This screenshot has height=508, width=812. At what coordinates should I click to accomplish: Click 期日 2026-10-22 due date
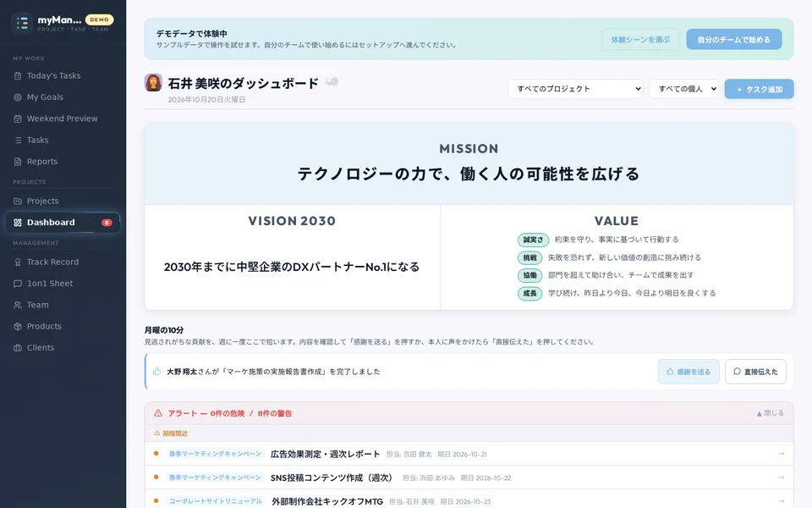pos(486,478)
